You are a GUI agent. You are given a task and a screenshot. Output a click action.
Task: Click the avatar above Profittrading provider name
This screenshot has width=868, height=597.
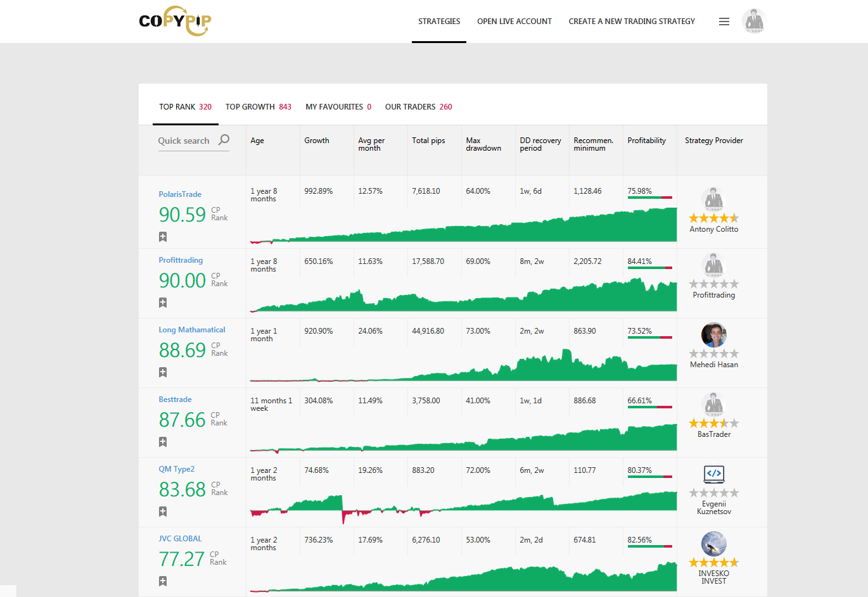(x=714, y=265)
